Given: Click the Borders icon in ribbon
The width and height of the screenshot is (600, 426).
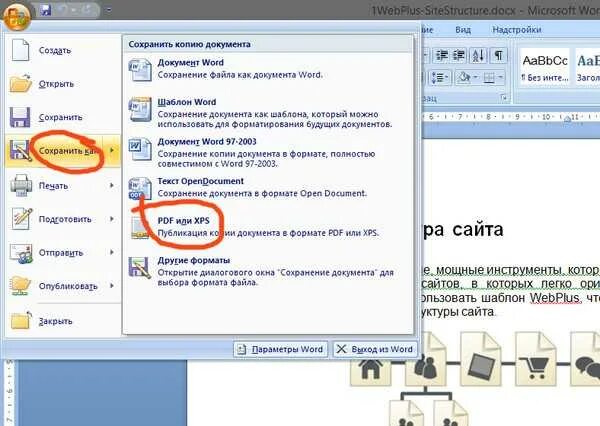Looking at the screenshot, I should click(489, 78).
